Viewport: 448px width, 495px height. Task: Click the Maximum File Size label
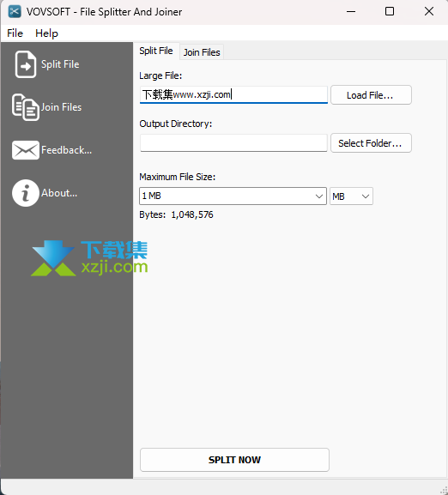click(x=177, y=177)
